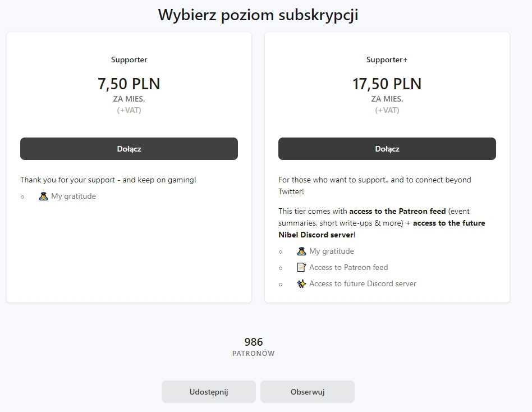Click the Udostępnij share button
Screen dimensions: 532x412
tap(209, 392)
